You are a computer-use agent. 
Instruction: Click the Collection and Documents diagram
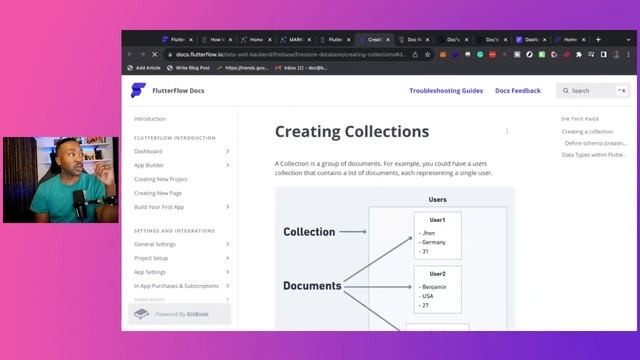click(395, 259)
